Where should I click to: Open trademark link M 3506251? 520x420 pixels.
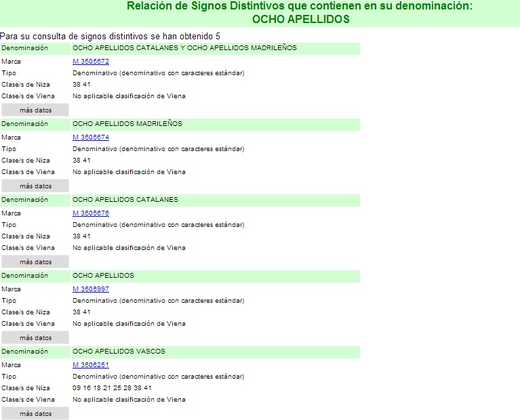[91, 365]
